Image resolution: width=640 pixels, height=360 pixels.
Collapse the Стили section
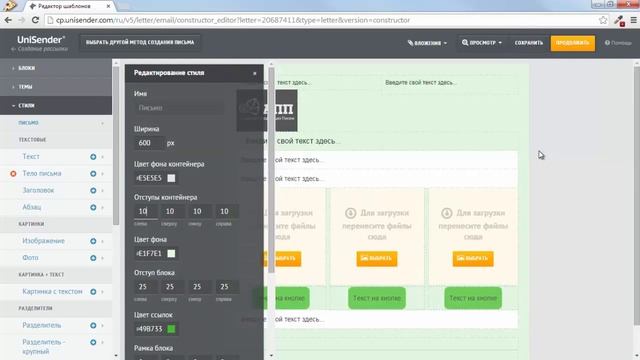(56, 105)
